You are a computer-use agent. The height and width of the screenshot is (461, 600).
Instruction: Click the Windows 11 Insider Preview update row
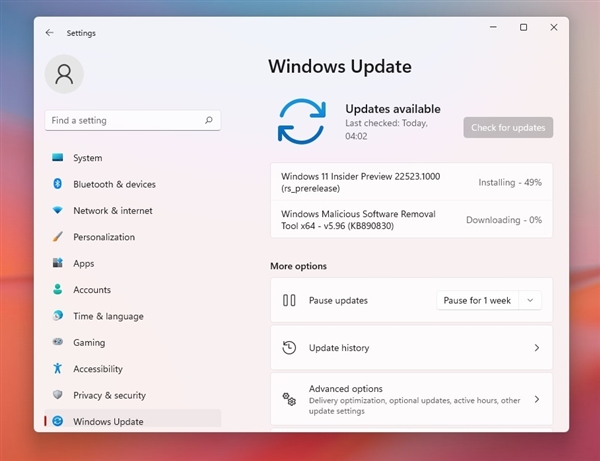pos(411,182)
